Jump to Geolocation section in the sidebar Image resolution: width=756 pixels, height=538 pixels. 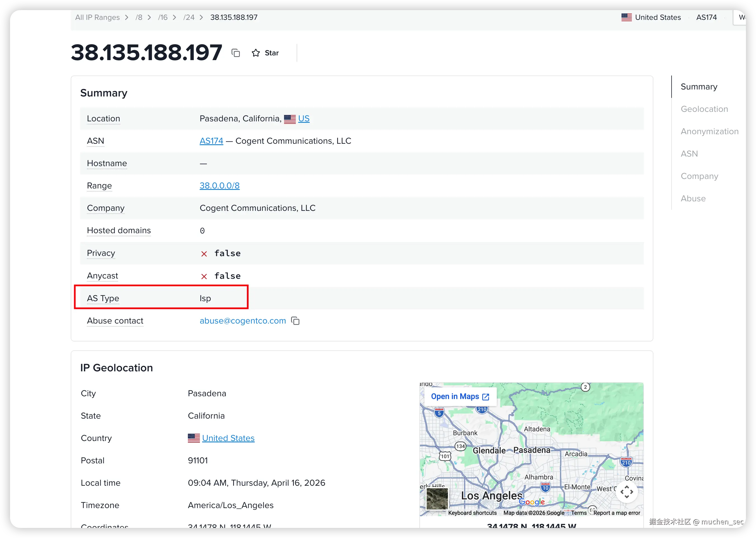pos(704,109)
